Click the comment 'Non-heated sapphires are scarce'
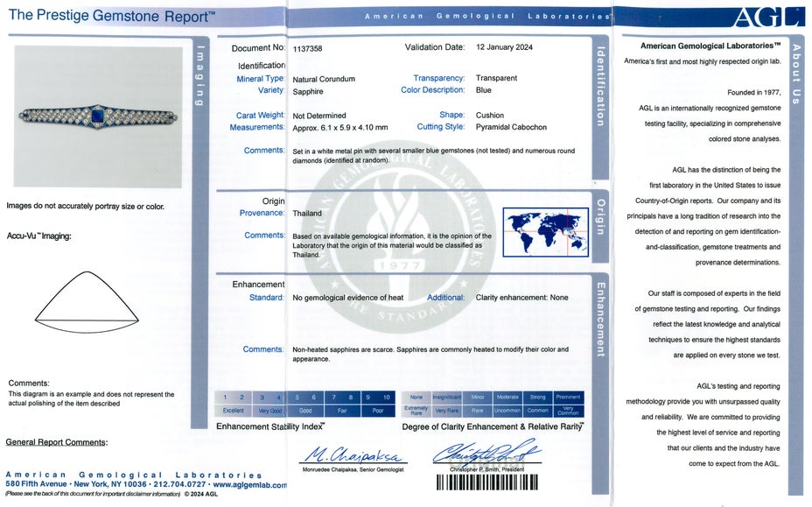This screenshot has height=507, width=812. tap(430, 354)
